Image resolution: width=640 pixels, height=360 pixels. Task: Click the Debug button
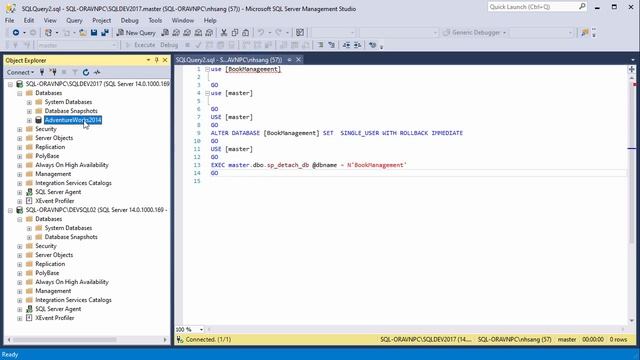(x=169, y=45)
